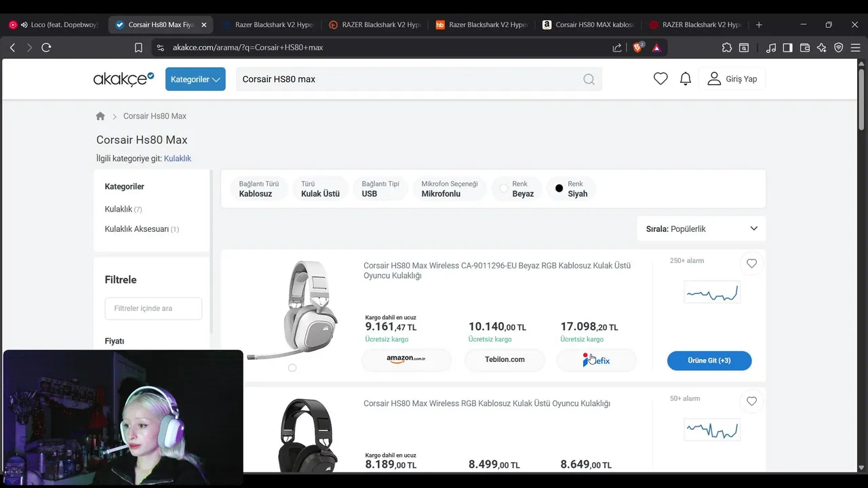
Task: Open the Leo AI sparkle icon
Action: coord(822,47)
